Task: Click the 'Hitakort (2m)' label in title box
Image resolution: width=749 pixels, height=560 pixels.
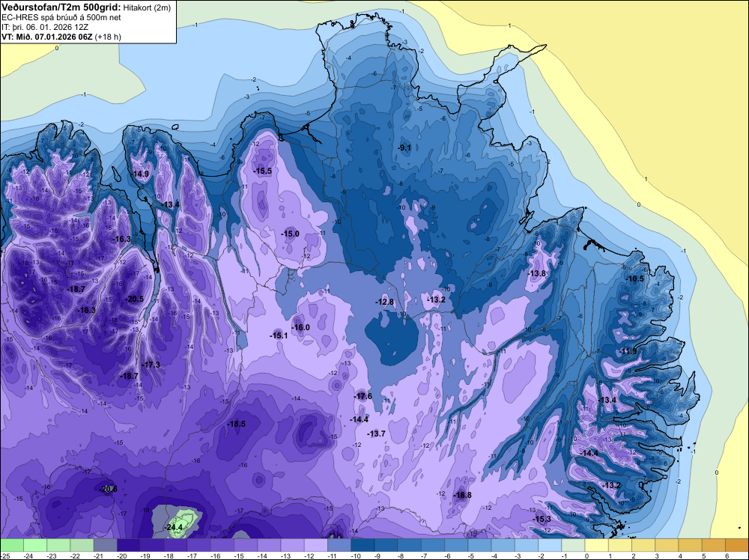Action: click(x=147, y=7)
